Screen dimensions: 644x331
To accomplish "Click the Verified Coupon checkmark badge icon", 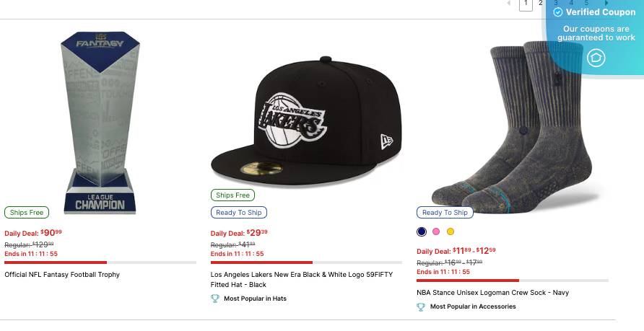I will pos(557,12).
